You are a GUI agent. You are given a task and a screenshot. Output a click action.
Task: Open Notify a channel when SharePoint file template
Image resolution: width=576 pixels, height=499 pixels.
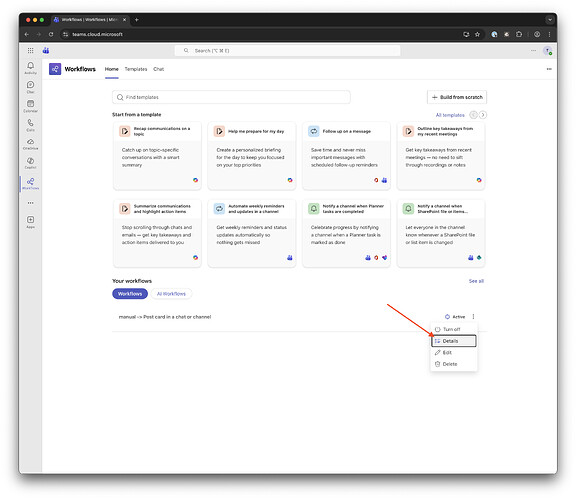coord(441,233)
